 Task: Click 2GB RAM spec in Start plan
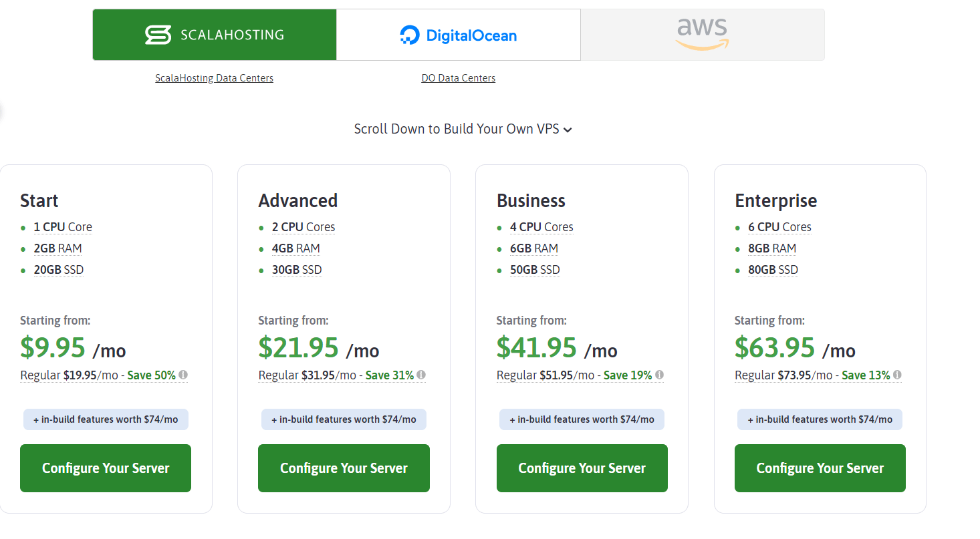58,248
